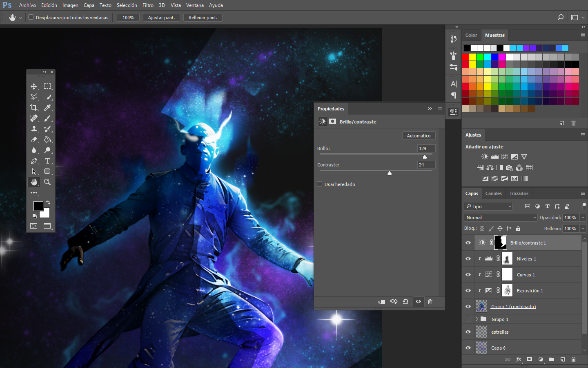Screen dimensions: 588x368
Task: Hide the Niveles 1 layer
Action: [x=468, y=258]
